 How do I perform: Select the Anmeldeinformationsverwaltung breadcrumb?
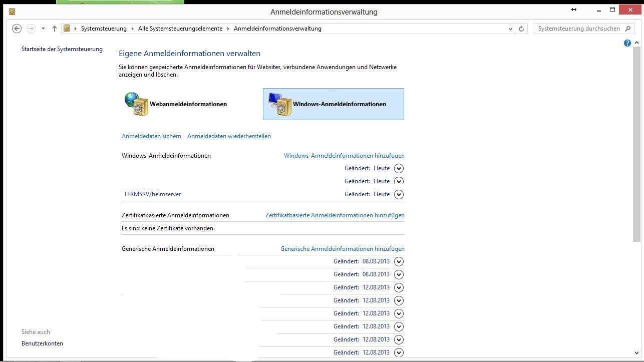277,29
